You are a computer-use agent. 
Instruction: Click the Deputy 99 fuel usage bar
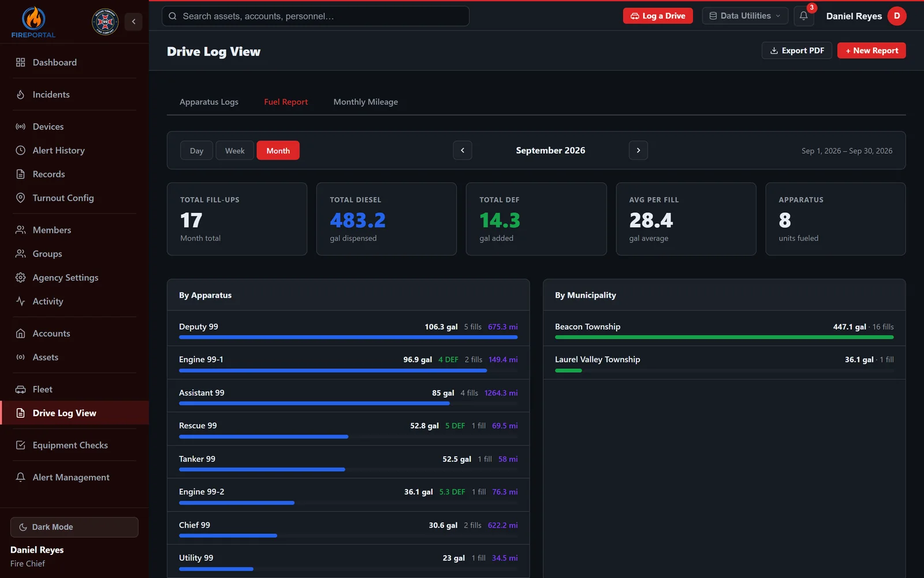point(348,337)
